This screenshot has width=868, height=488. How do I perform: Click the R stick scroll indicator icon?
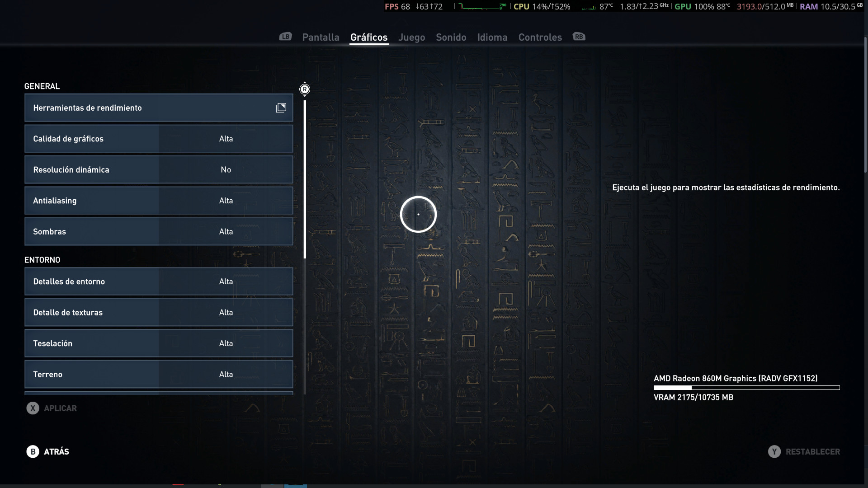point(305,89)
